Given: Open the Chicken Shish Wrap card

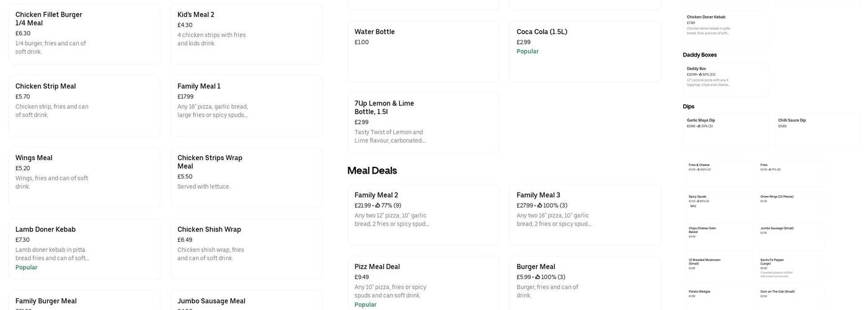Looking at the screenshot, I should (x=246, y=248).
